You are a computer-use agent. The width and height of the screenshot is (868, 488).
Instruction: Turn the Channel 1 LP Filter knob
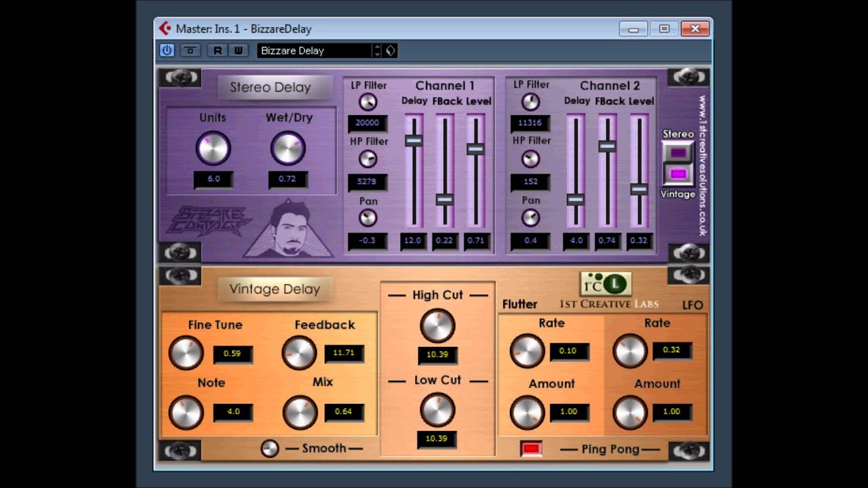(368, 102)
